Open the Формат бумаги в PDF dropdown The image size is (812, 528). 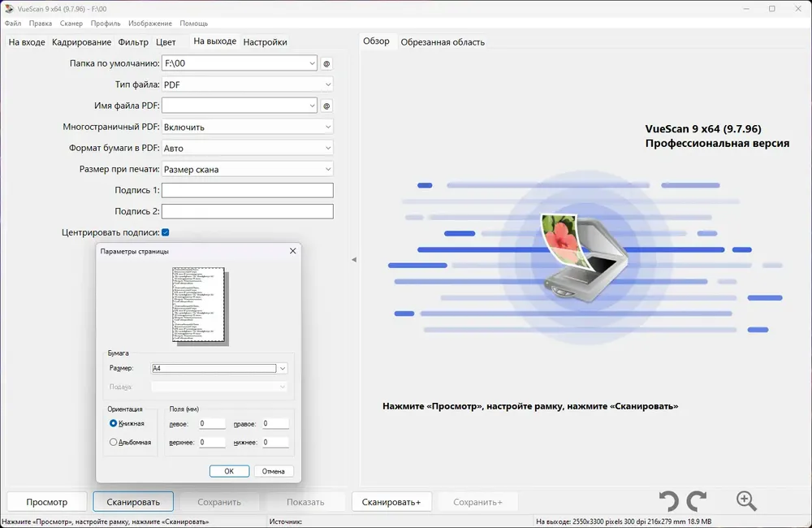(x=328, y=148)
